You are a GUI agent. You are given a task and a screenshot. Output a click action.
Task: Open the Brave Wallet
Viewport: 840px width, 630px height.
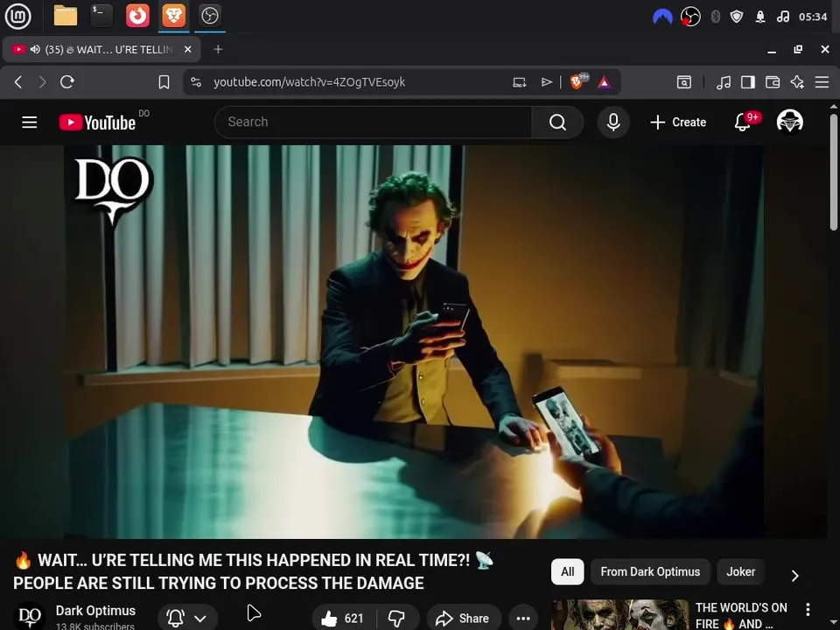tap(773, 82)
